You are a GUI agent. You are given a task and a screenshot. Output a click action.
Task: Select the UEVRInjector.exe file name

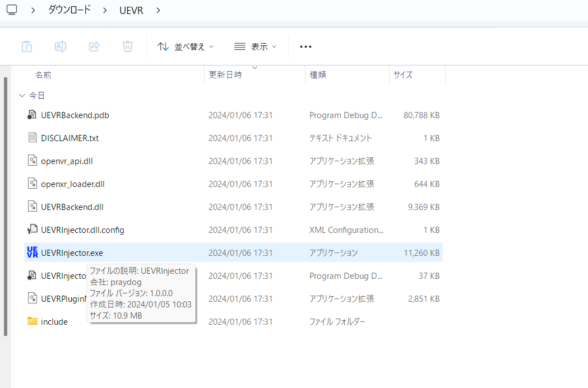pos(72,253)
